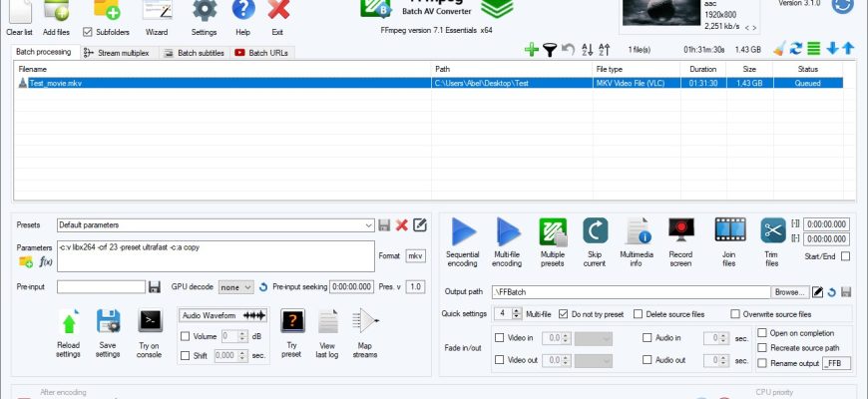Image resolution: width=868 pixels, height=399 pixels.
Task: Open Settings with the gear icon
Action: click(x=205, y=11)
